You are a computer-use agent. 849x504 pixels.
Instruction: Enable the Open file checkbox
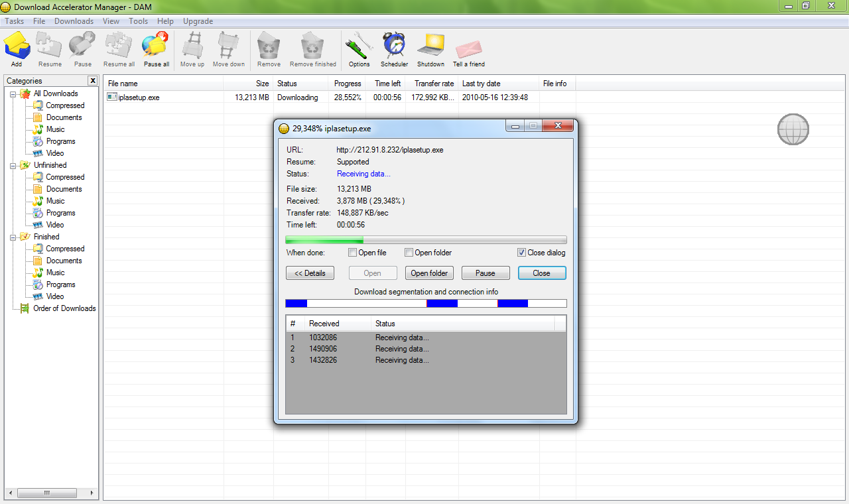[x=353, y=253]
